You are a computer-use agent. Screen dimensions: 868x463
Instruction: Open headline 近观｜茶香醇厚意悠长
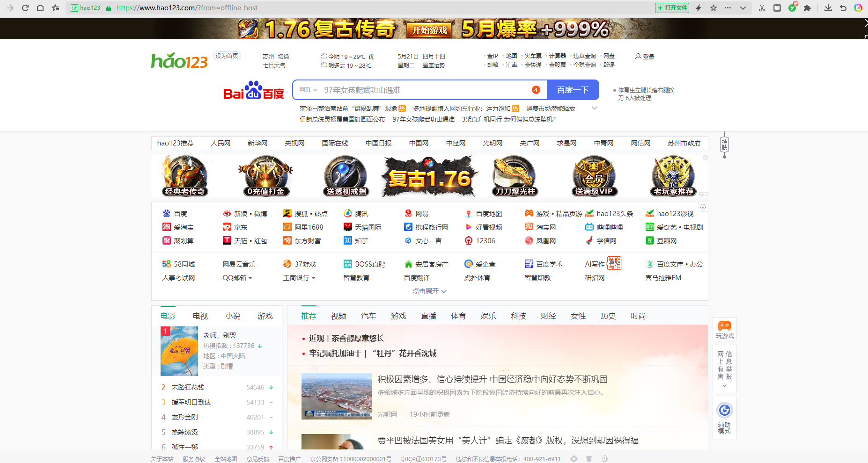(x=346, y=338)
